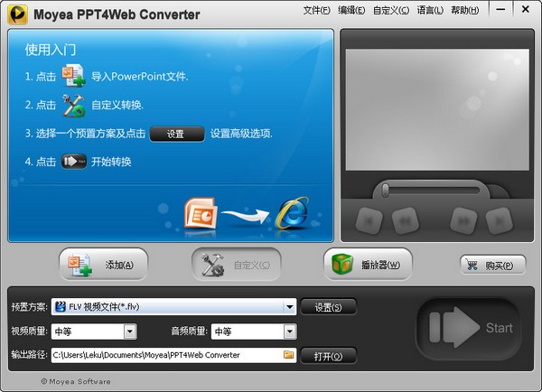Open 设置(S) settings next to profile
Screen dimensions: 542x392
pos(328,307)
